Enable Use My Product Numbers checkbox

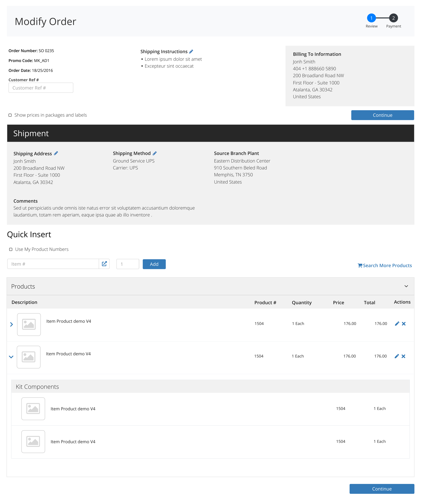[11, 249]
